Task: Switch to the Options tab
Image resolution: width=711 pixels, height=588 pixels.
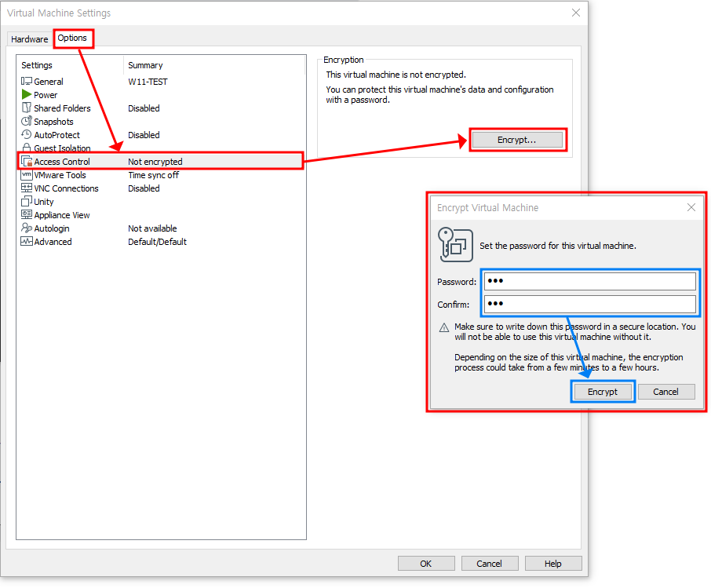Action: (72, 38)
